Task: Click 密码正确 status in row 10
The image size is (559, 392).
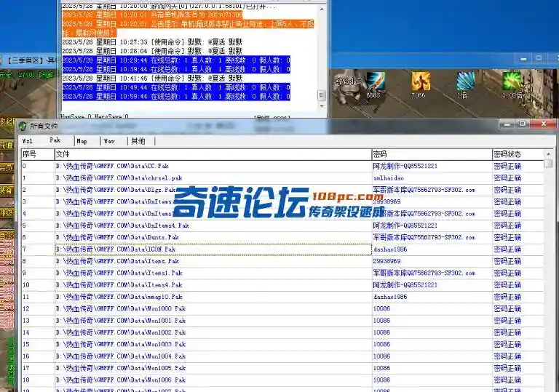Action: point(507,285)
